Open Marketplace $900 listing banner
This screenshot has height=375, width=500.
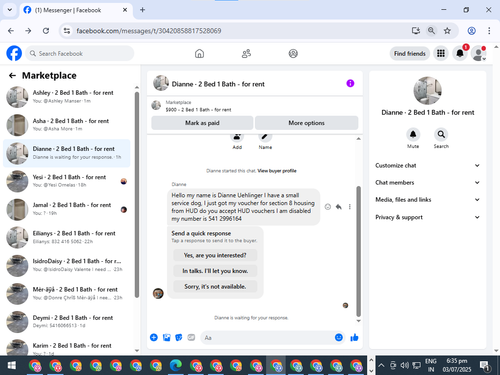(x=255, y=106)
